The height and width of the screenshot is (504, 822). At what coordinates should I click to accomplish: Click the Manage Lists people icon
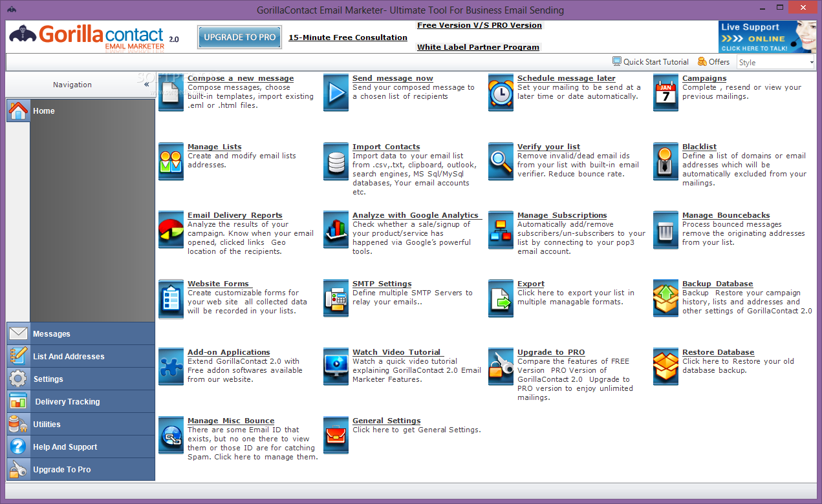point(171,162)
